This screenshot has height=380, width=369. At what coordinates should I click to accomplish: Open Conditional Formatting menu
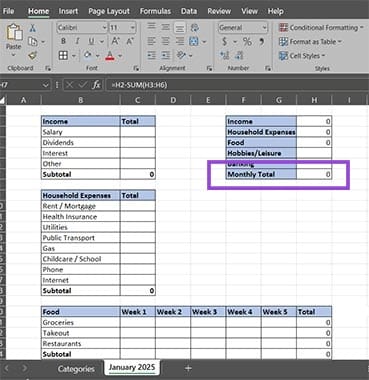click(x=321, y=28)
